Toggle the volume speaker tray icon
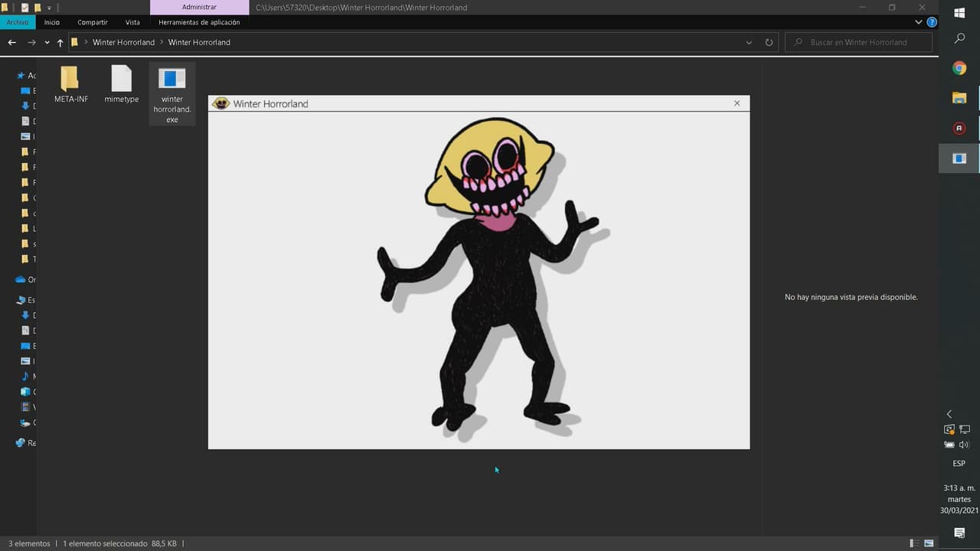Image resolution: width=980 pixels, height=551 pixels. [x=965, y=445]
